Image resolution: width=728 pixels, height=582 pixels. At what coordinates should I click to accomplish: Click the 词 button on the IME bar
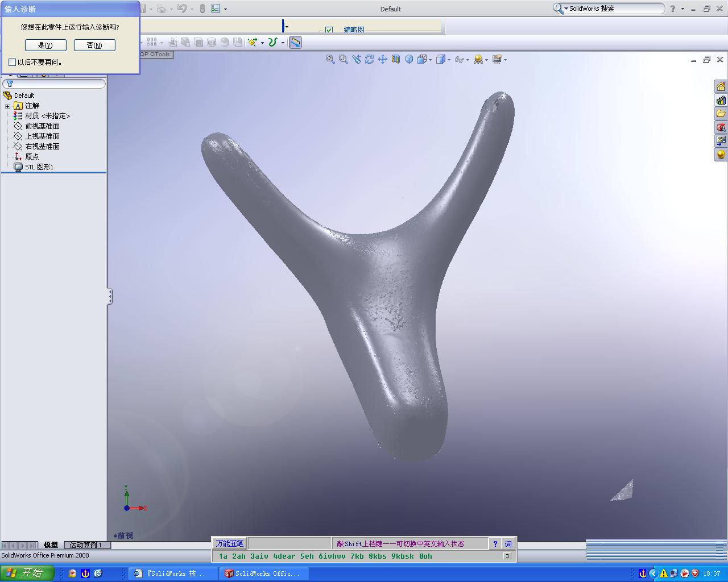click(508, 543)
